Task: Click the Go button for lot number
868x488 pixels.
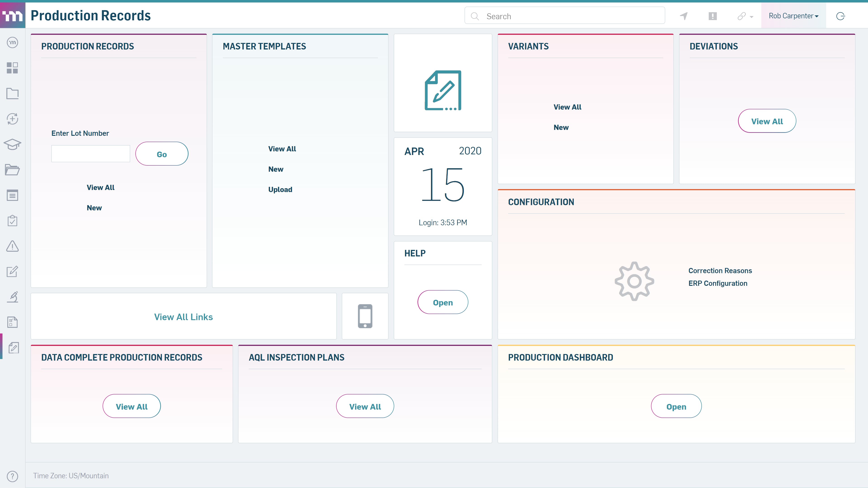Action: click(x=162, y=154)
